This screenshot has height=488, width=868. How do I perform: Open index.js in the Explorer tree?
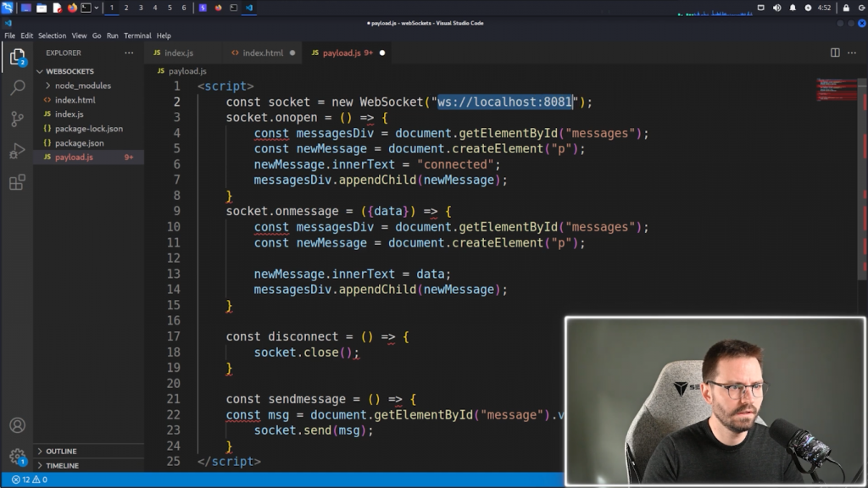70,114
